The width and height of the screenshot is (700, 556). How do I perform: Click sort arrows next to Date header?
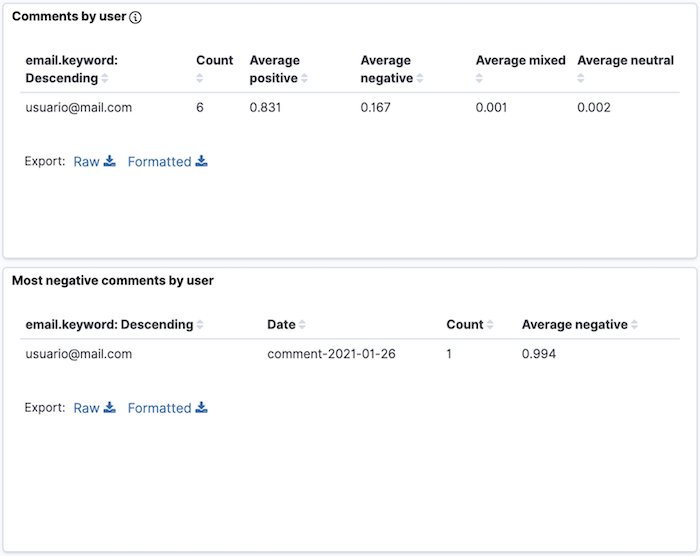click(x=302, y=325)
